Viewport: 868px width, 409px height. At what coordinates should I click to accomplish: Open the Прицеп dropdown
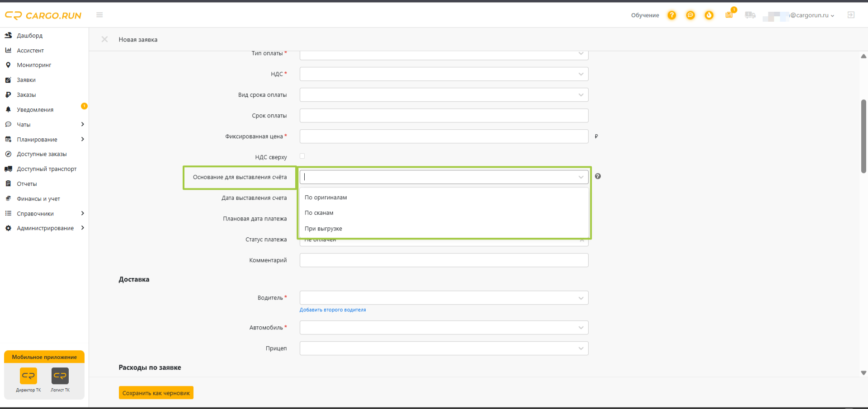[x=444, y=348]
